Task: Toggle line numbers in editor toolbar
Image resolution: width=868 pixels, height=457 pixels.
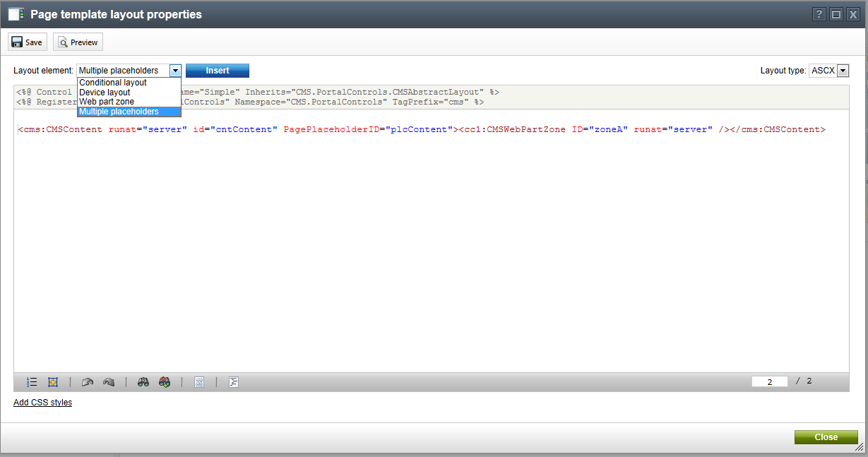Action: click(32, 382)
